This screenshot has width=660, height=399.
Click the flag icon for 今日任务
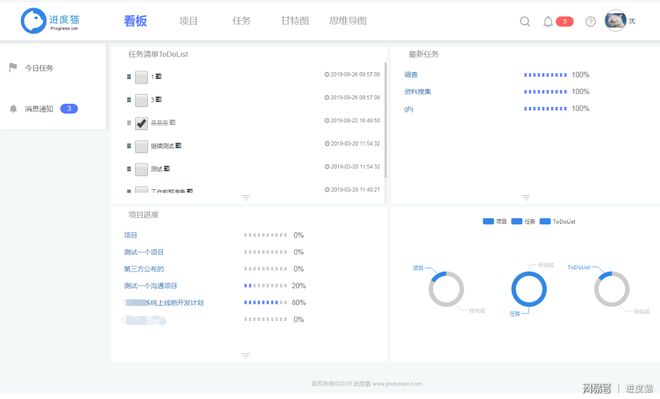pyautogui.click(x=13, y=67)
